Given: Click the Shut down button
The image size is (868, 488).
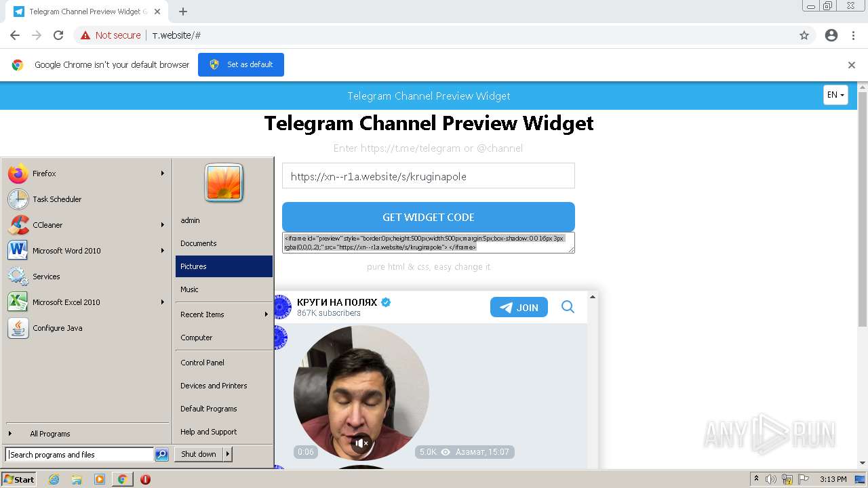Looking at the screenshot, I should click(x=199, y=454).
